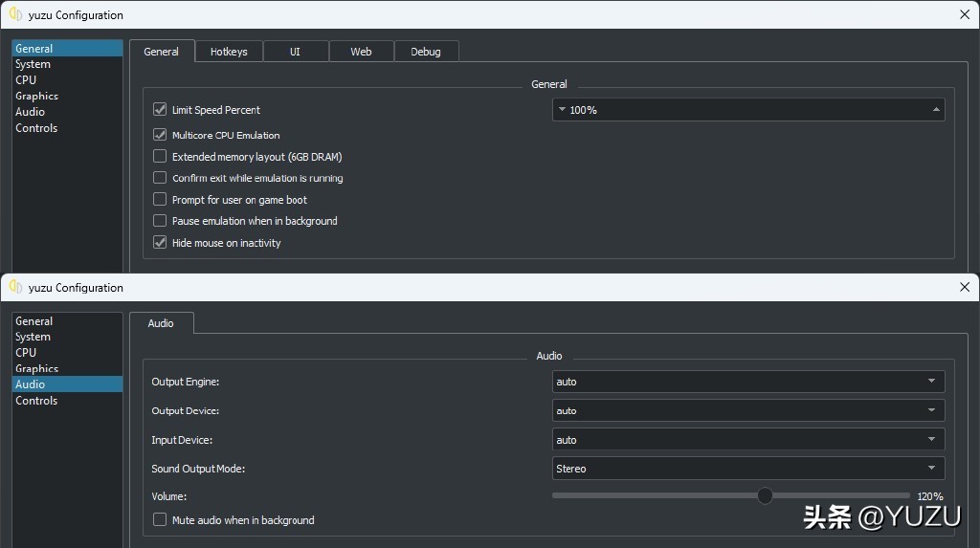The height and width of the screenshot is (548, 980).
Task: Check Mute audio when in background
Action: point(160,520)
